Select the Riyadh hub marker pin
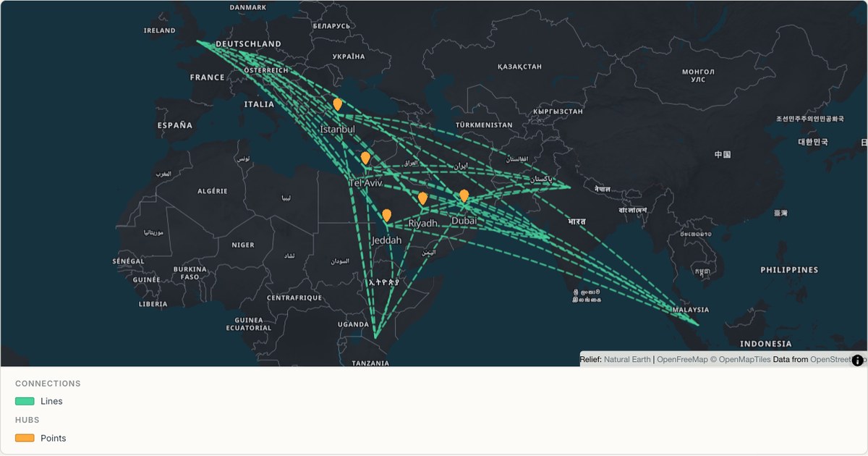Image resolution: width=868 pixels, height=456 pixels. point(422,198)
